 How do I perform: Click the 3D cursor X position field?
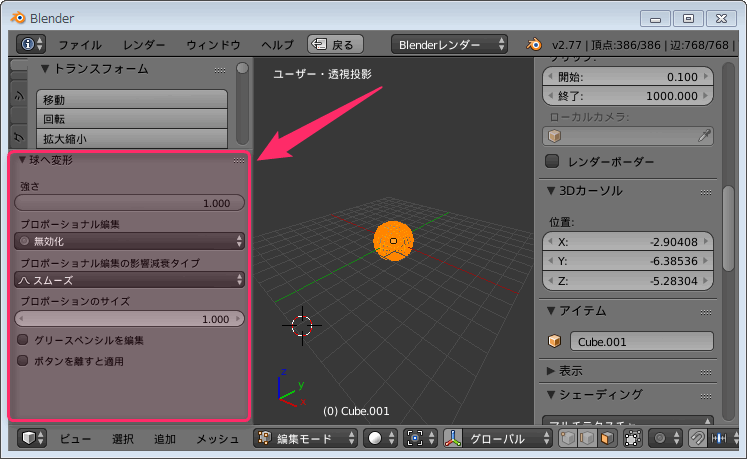628,242
